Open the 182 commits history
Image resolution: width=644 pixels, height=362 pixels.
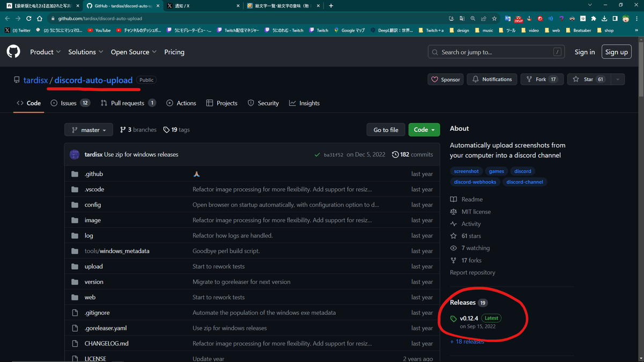[x=413, y=154]
